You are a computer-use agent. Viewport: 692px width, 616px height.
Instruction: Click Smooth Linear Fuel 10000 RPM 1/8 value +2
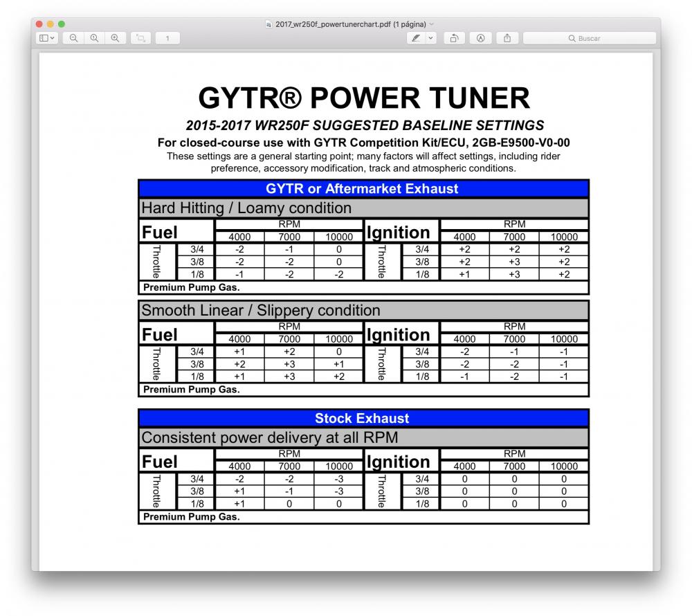[x=339, y=377]
